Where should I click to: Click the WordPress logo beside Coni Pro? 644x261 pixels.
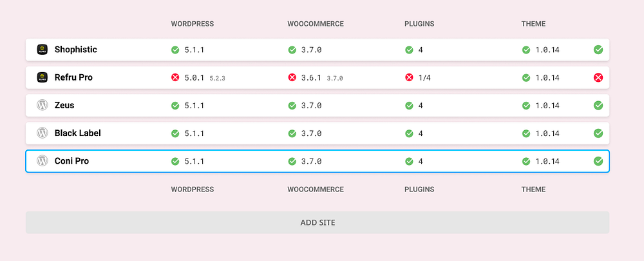(43, 160)
